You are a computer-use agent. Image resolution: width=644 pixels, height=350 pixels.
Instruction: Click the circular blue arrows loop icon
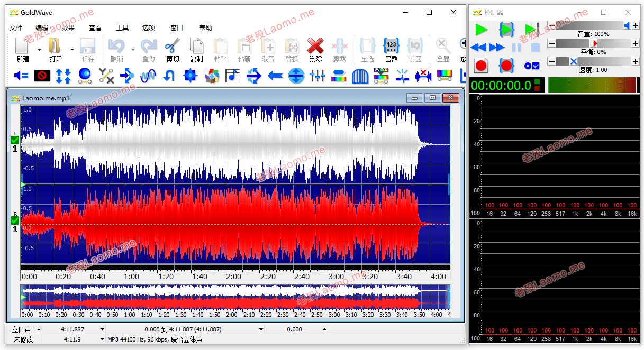pos(254,76)
